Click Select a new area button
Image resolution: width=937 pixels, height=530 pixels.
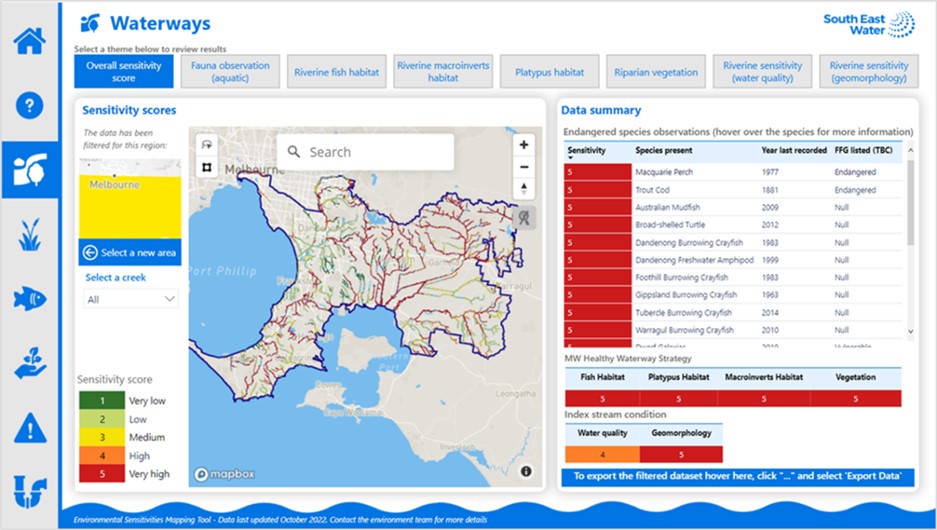(x=129, y=253)
